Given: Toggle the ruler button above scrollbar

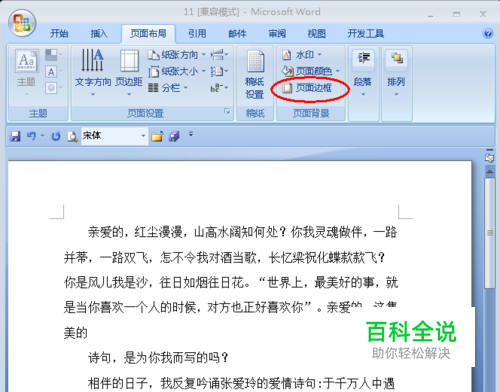Looking at the screenshot, I should pos(489,158).
